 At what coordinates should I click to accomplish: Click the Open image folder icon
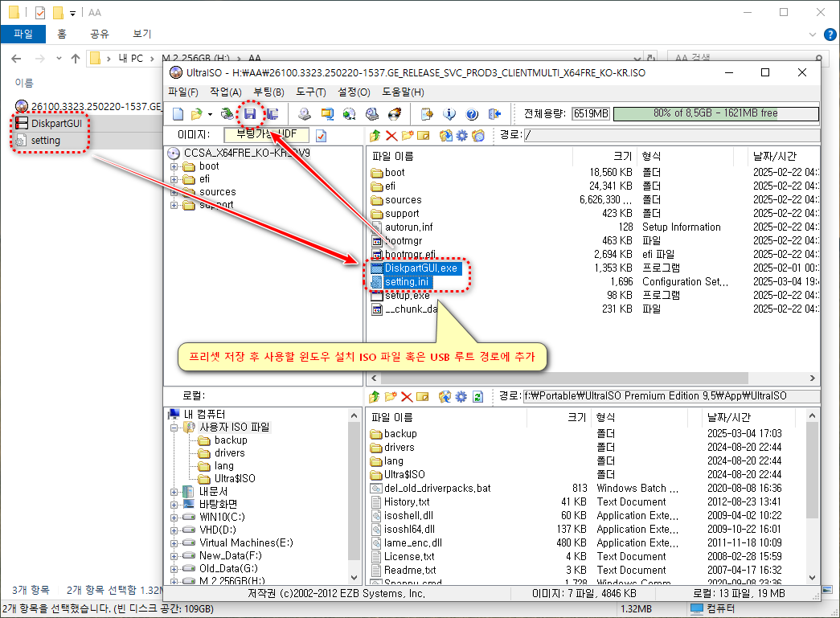(x=197, y=113)
